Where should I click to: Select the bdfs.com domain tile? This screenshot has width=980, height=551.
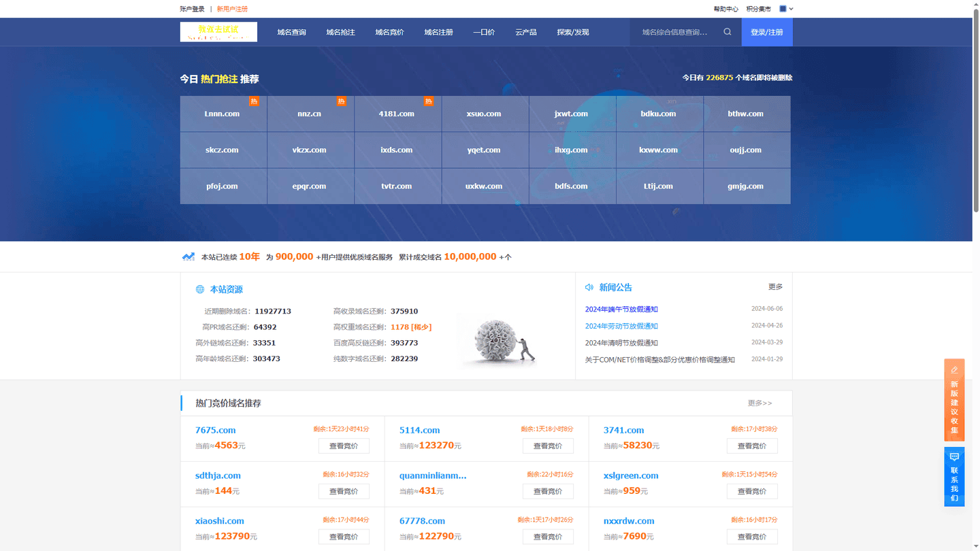pyautogui.click(x=572, y=186)
